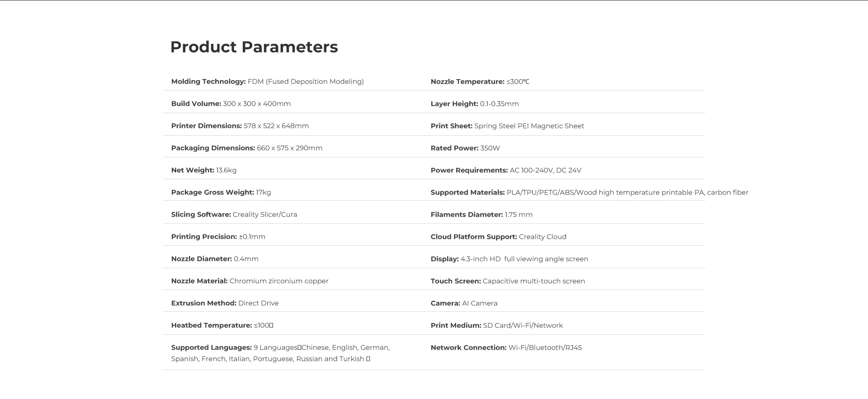Click the Supported Materials label
The image size is (868, 399).
click(467, 192)
